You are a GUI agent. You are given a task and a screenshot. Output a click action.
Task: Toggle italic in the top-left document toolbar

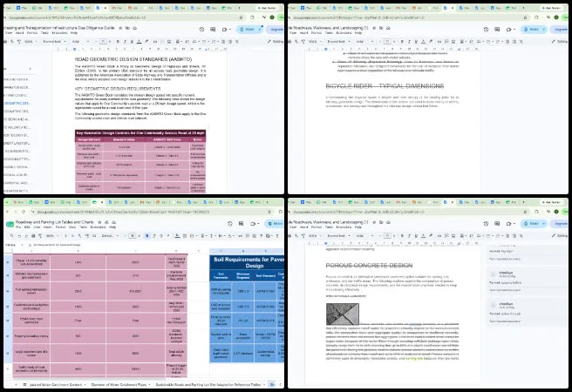click(125, 42)
